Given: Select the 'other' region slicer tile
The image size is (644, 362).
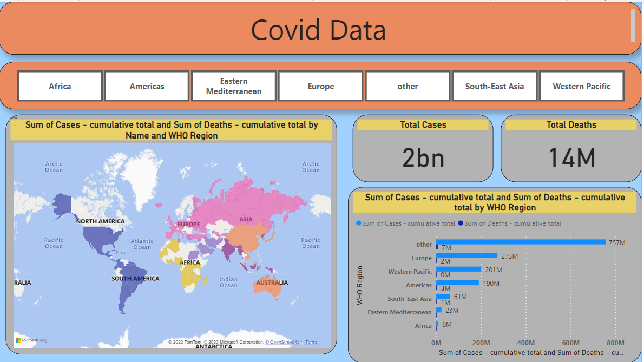Looking at the screenshot, I should click(408, 86).
